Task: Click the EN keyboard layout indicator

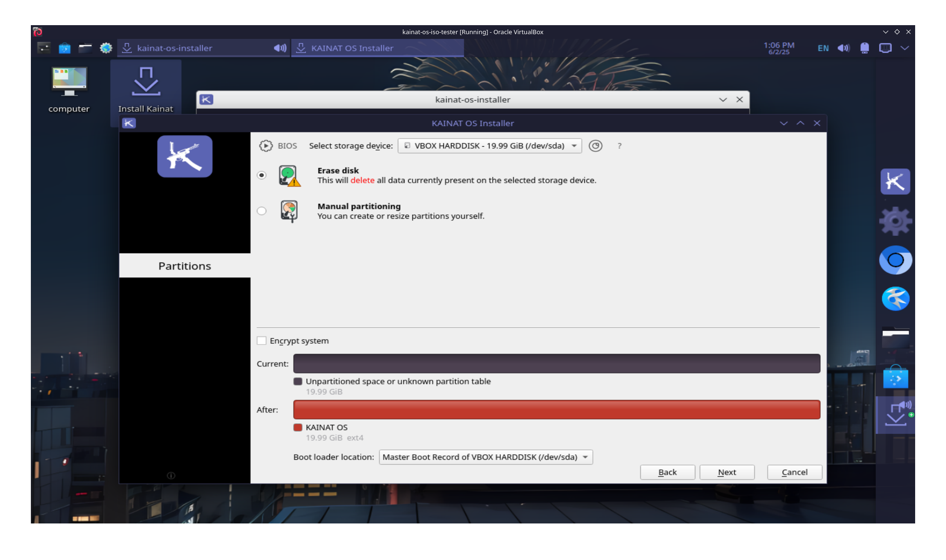Action: 823,48
